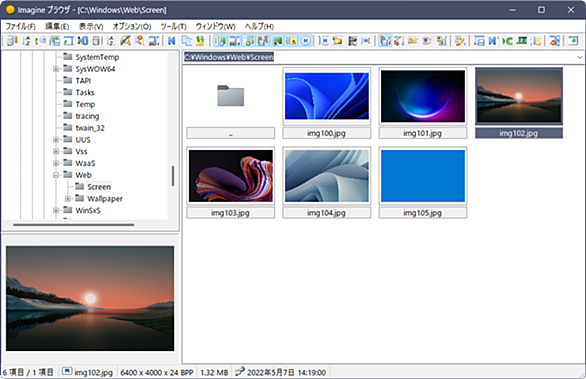The width and height of the screenshot is (586, 379).
Task: Open the folder path dropdown arrow
Action: click(x=579, y=57)
